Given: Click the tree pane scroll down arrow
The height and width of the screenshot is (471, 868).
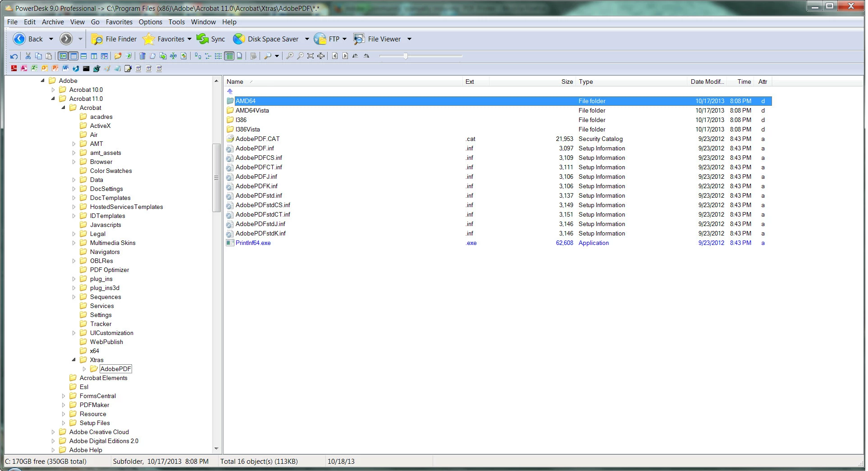Looking at the screenshot, I should [x=216, y=449].
